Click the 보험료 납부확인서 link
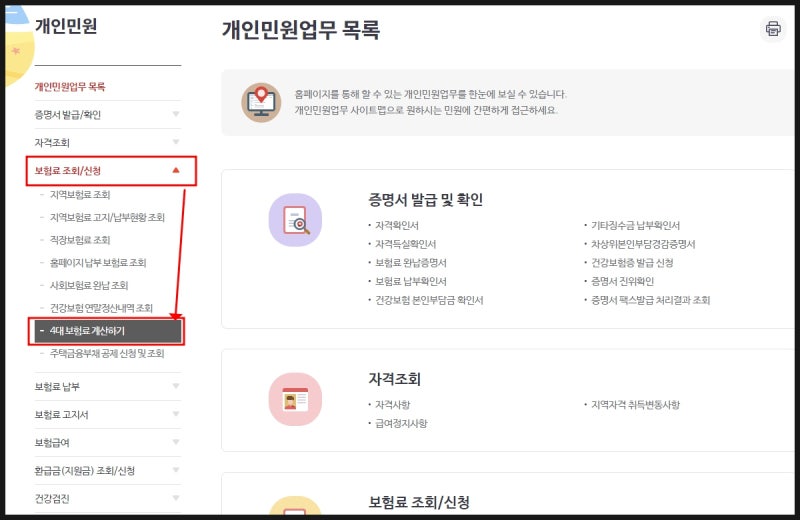The height and width of the screenshot is (520, 800). point(411,281)
